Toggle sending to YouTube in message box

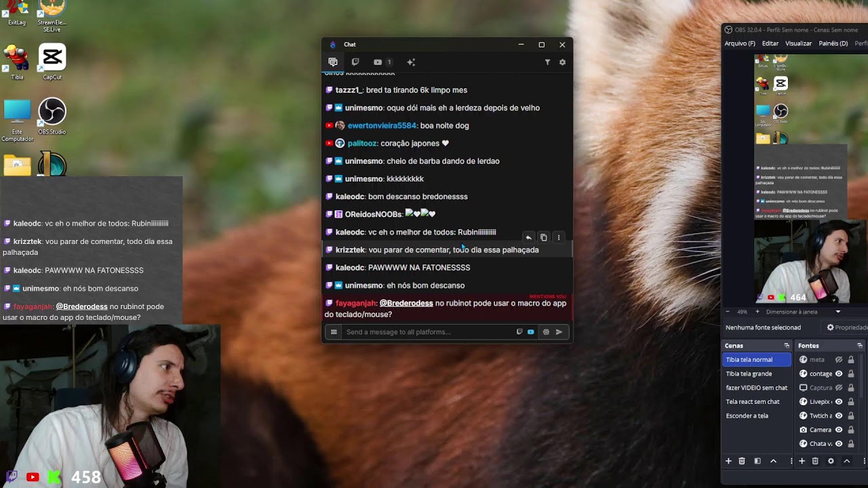point(531,332)
